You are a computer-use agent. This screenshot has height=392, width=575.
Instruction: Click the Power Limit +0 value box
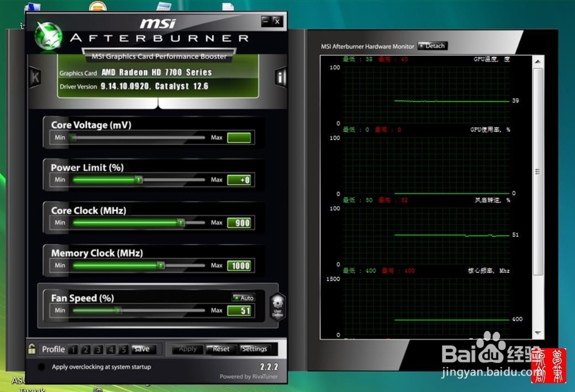tap(239, 180)
